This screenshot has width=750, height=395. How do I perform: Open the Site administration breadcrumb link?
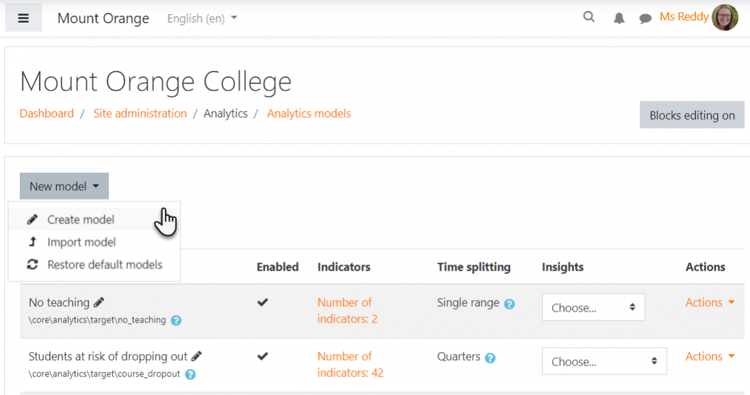coord(140,113)
